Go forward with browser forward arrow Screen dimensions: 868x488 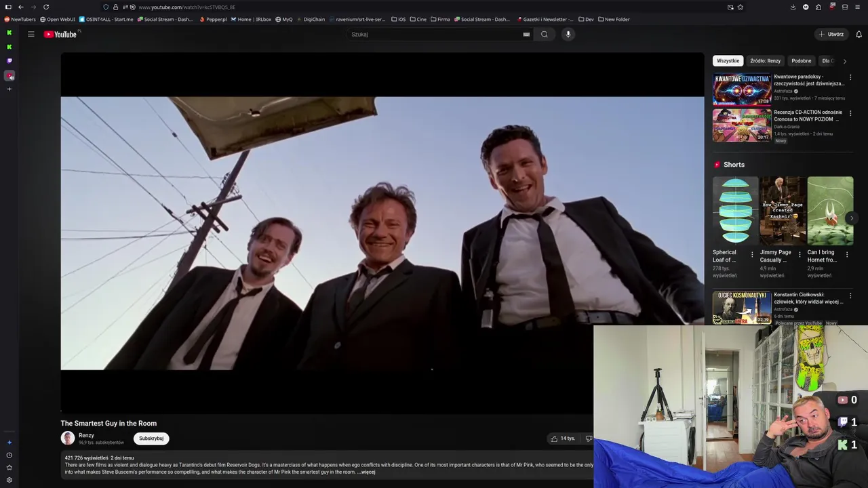pos(33,7)
